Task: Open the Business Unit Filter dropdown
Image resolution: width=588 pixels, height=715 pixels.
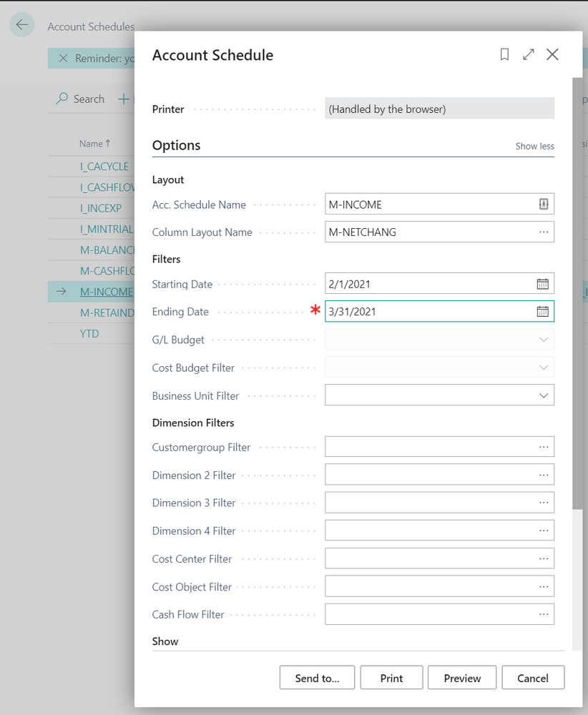Action: point(544,395)
